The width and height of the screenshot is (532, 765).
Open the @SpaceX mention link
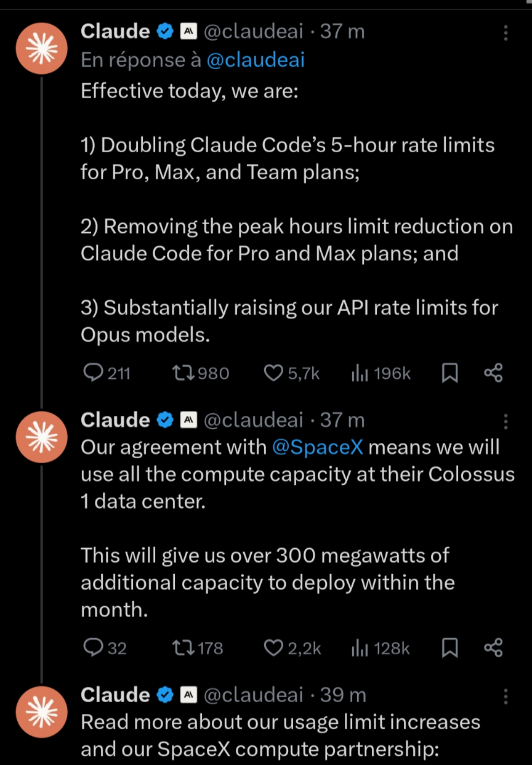[317, 447]
